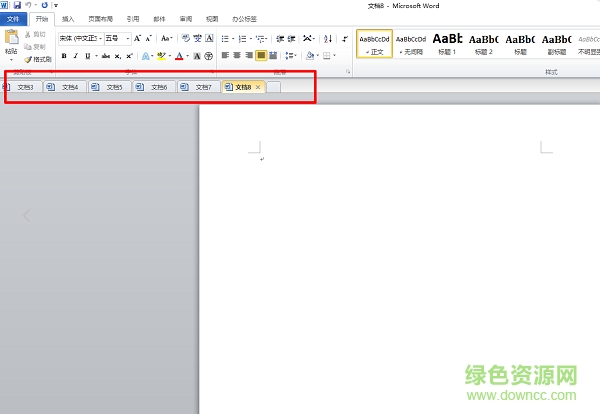The height and width of the screenshot is (414, 600).
Task: Toggle the justify alignment button
Action: point(261,56)
